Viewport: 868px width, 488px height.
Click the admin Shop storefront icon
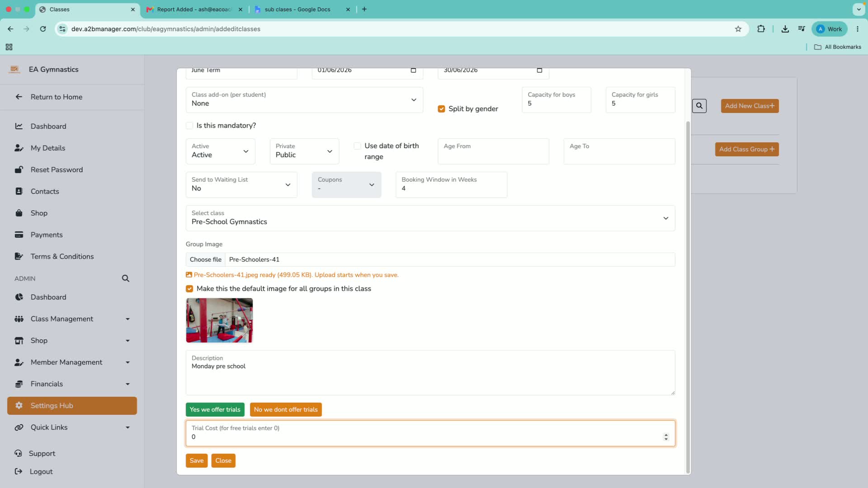coord(19,340)
